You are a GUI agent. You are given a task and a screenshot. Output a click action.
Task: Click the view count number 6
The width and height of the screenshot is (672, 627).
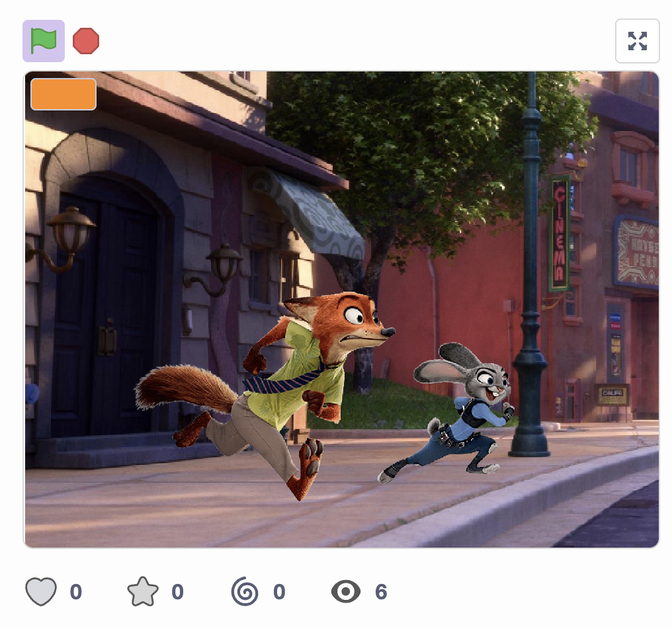coord(381,592)
